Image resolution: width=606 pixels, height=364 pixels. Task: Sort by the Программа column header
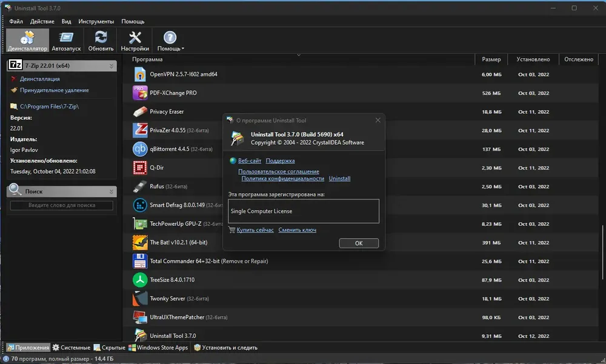pos(147,59)
